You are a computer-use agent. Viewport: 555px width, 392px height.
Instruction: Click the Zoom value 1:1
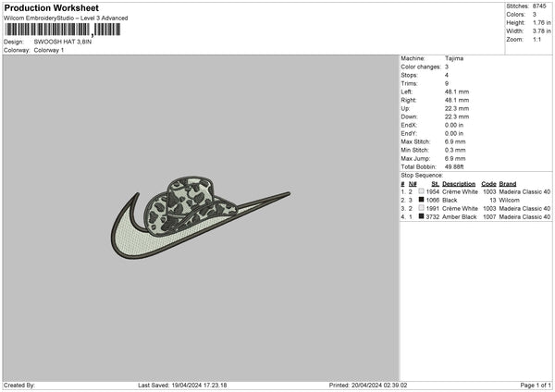[536, 39]
